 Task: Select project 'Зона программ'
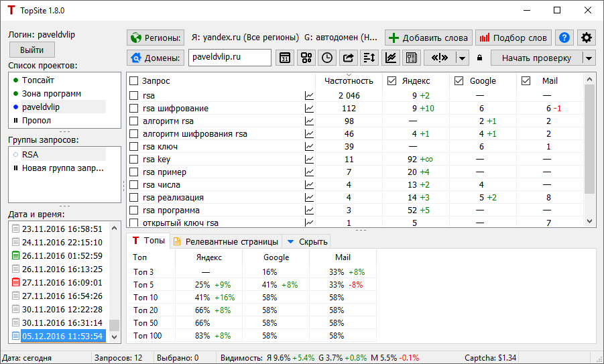click(x=51, y=94)
